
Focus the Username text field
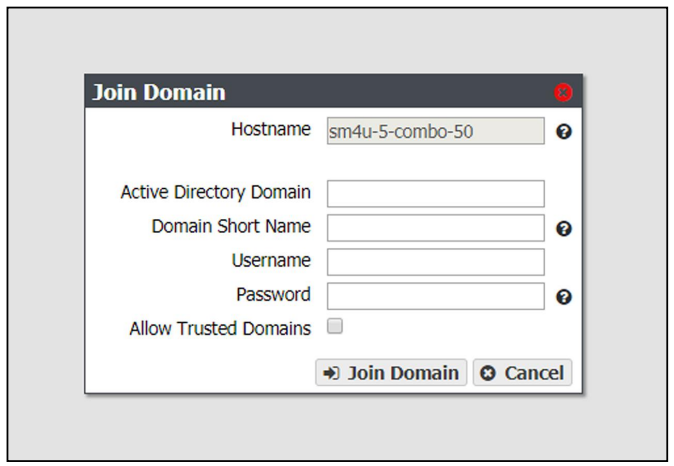tap(435, 262)
